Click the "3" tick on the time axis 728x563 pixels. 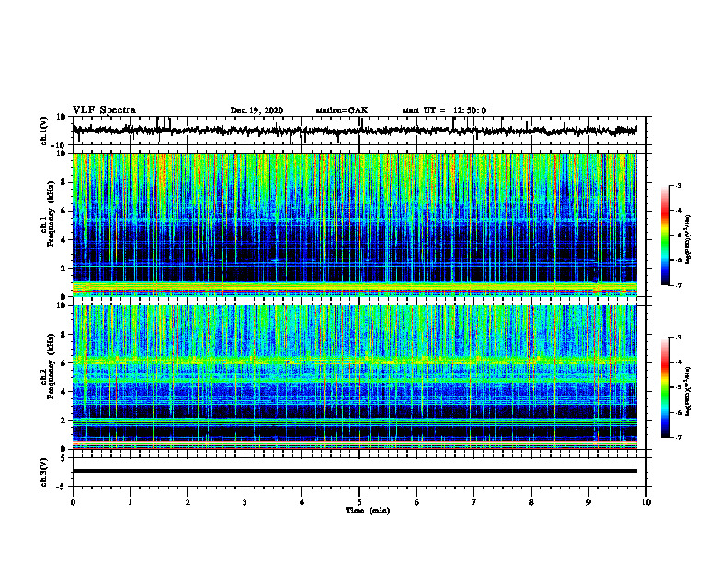point(245,502)
